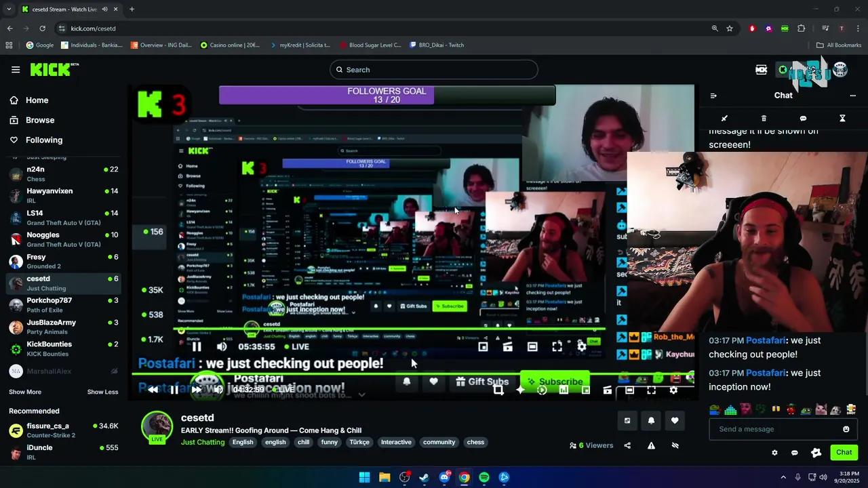868x488 pixels.
Task: Open Windows Start menu
Action: click(x=364, y=477)
